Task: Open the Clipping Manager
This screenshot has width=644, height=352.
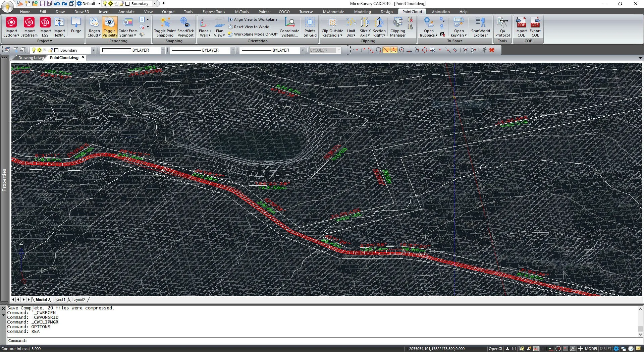Action: [x=397, y=27]
